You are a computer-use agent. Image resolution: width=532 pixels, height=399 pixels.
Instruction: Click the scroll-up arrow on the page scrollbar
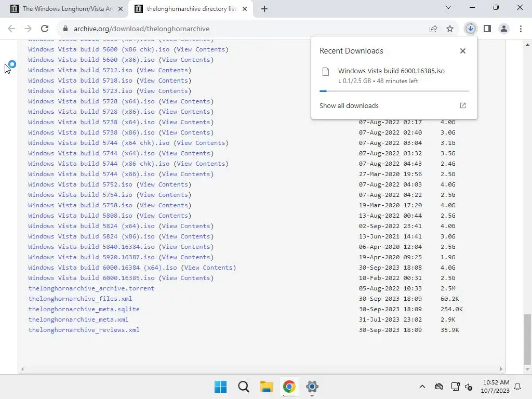pos(527,45)
